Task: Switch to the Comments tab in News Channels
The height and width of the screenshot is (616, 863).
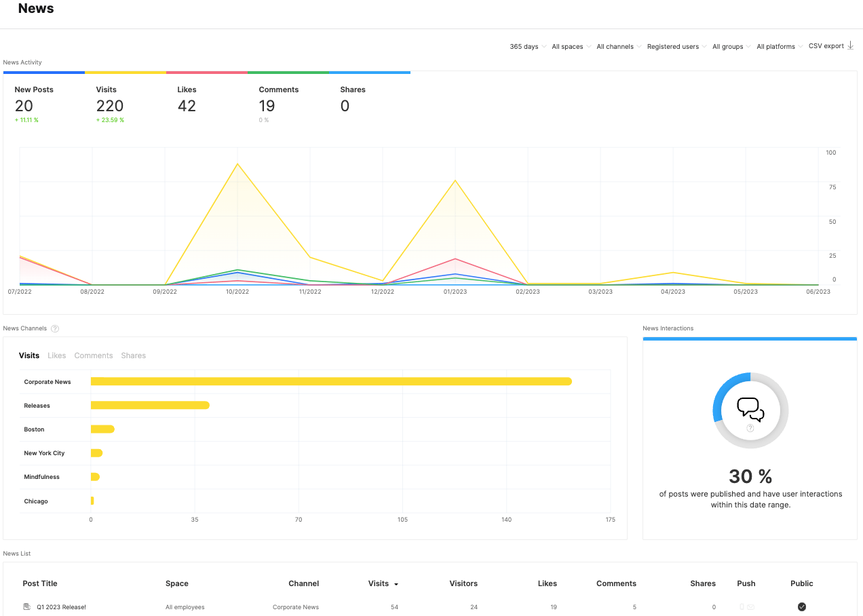Action: [x=93, y=355]
